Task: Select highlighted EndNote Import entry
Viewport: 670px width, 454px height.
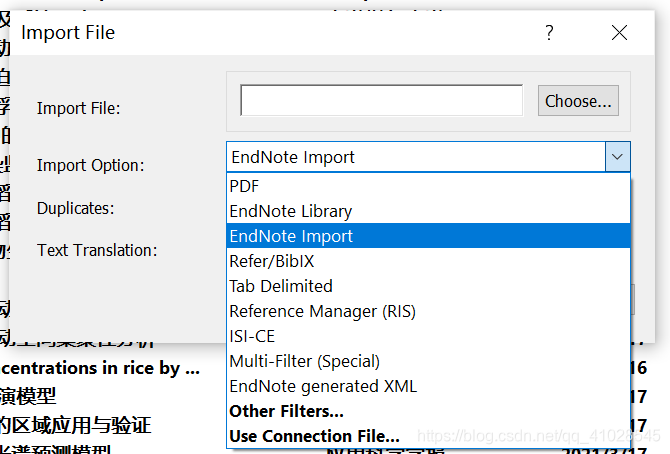Action: [428, 236]
